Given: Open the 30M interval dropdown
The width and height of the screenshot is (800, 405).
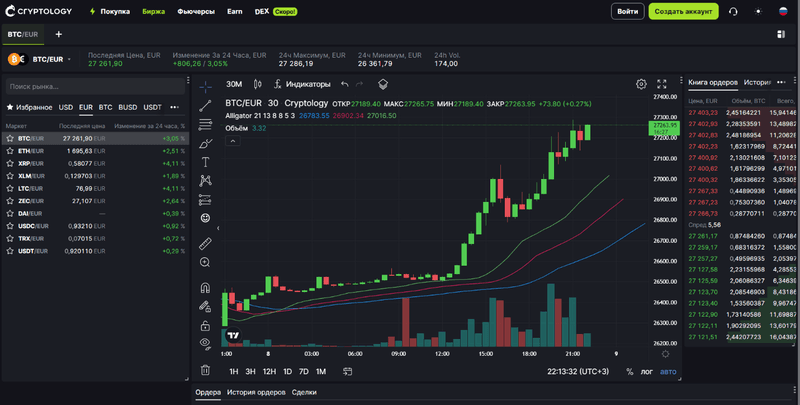Looking at the screenshot, I should [234, 84].
